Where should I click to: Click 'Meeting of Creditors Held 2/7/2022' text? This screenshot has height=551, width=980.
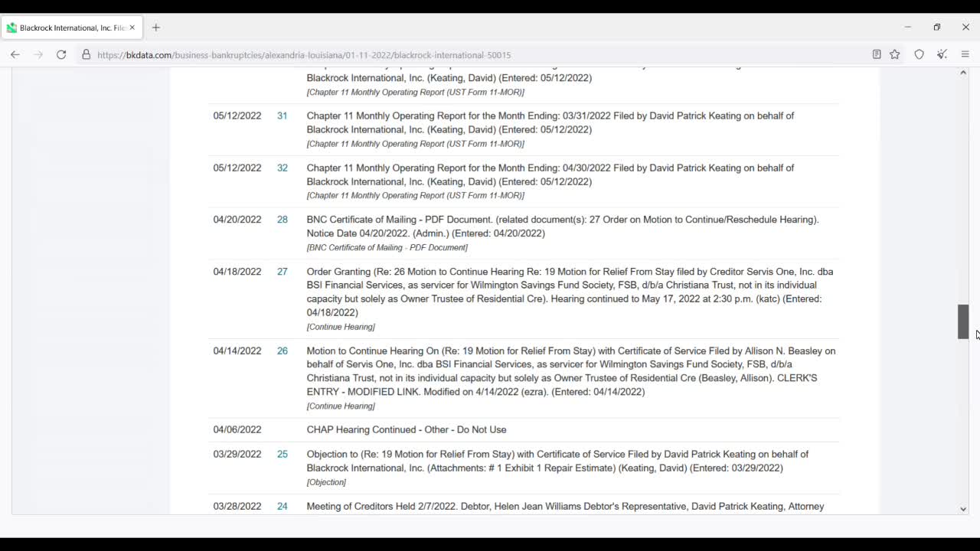tap(381, 506)
